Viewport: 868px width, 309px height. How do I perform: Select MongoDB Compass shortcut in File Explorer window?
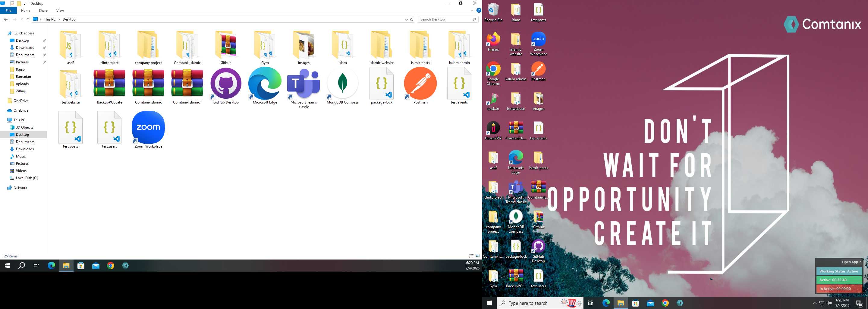click(342, 86)
